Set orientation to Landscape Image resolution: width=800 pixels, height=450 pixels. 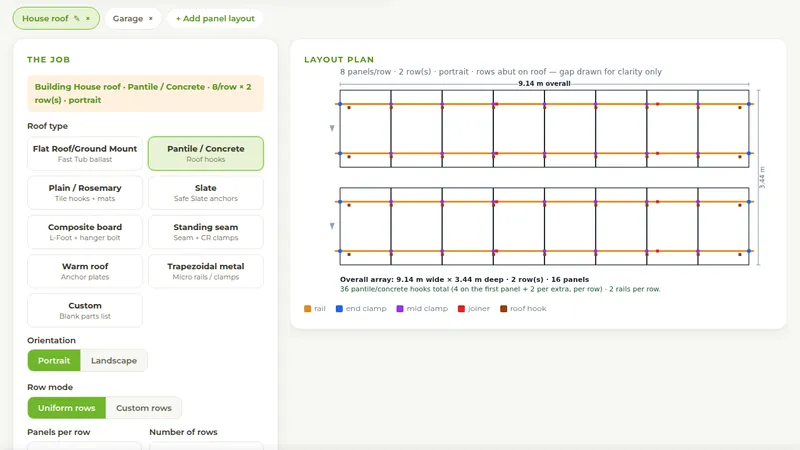114,360
